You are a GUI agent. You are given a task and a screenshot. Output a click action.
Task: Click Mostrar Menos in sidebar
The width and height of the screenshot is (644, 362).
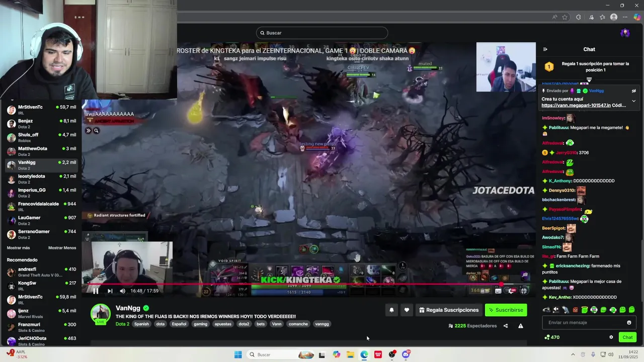pyautogui.click(x=62, y=248)
